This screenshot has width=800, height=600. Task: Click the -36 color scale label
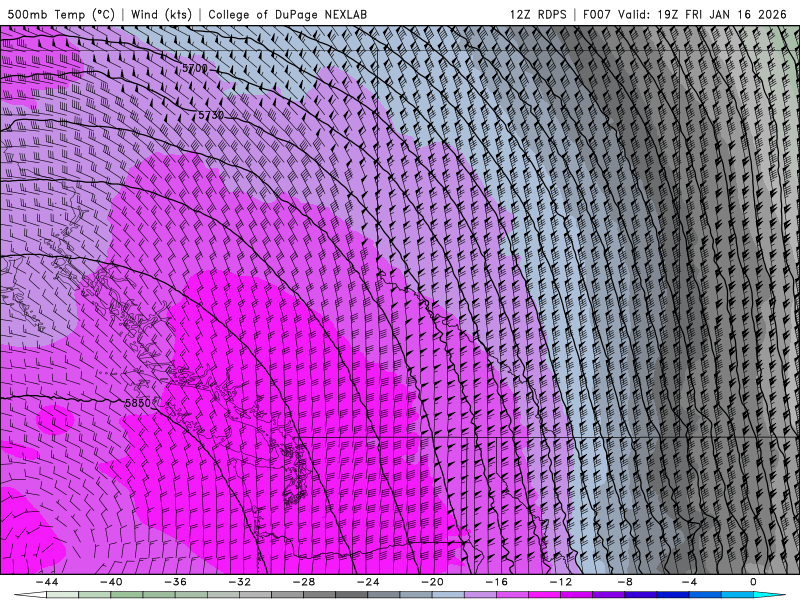(175, 582)
